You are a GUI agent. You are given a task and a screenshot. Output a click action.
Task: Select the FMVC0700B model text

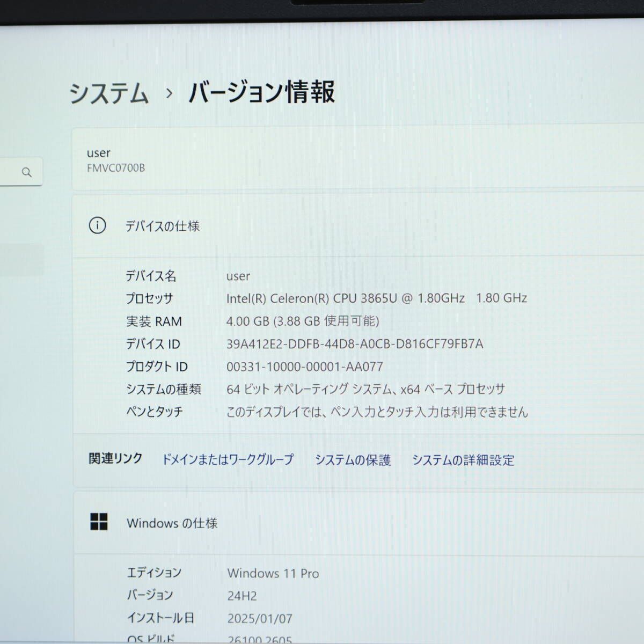click(116, 168)
